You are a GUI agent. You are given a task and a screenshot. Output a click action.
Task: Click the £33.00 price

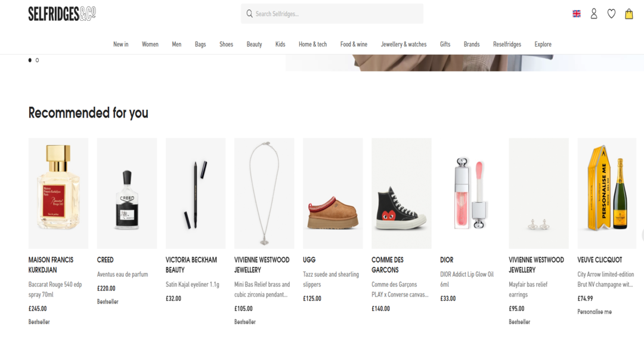[x=448, y=298]
